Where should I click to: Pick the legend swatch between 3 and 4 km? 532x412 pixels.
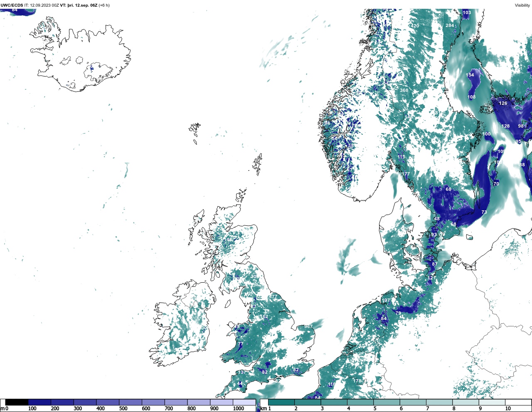(x=334, y=402)
